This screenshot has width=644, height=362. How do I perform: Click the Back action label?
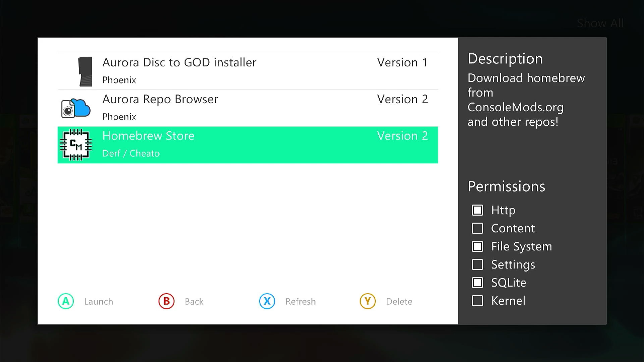pyautogui.click(x=194, y=301)
